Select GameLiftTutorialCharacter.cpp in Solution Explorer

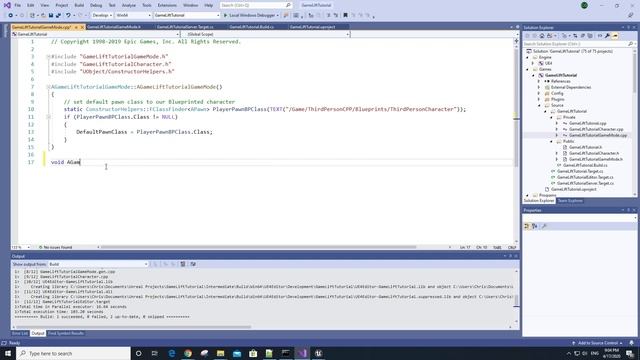click(596, 129)
